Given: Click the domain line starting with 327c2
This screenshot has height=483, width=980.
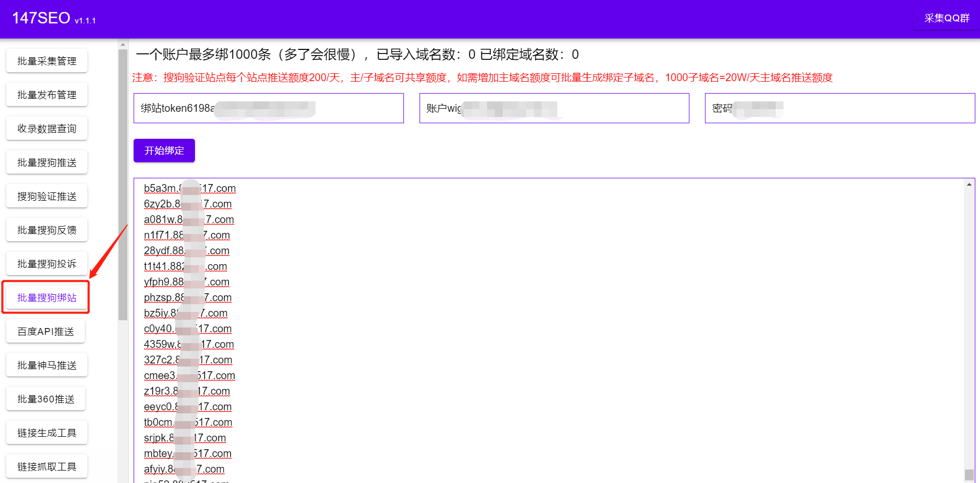Looking at the screenshot, I should pos(188,360).
